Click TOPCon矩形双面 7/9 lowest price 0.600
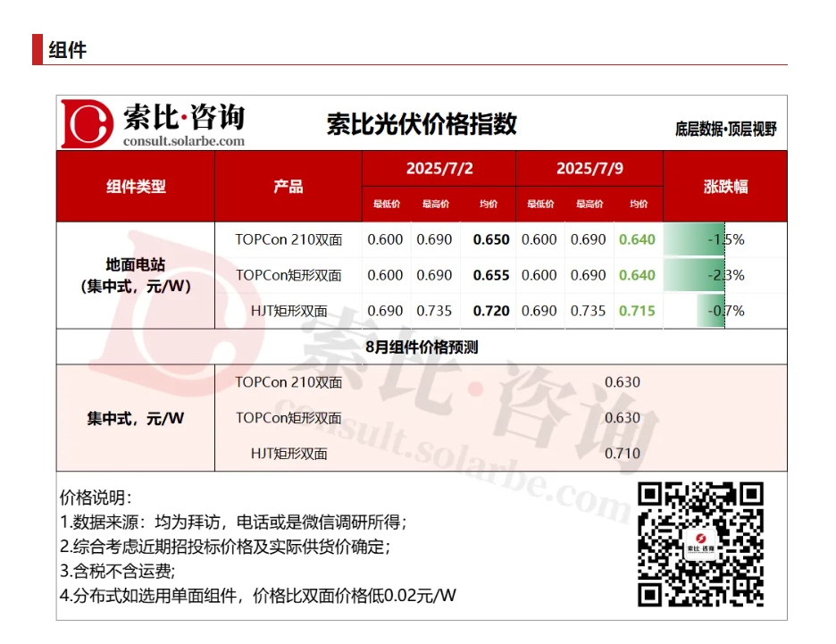The height and width of the screenshot is (644, 836). coord(539,275)
